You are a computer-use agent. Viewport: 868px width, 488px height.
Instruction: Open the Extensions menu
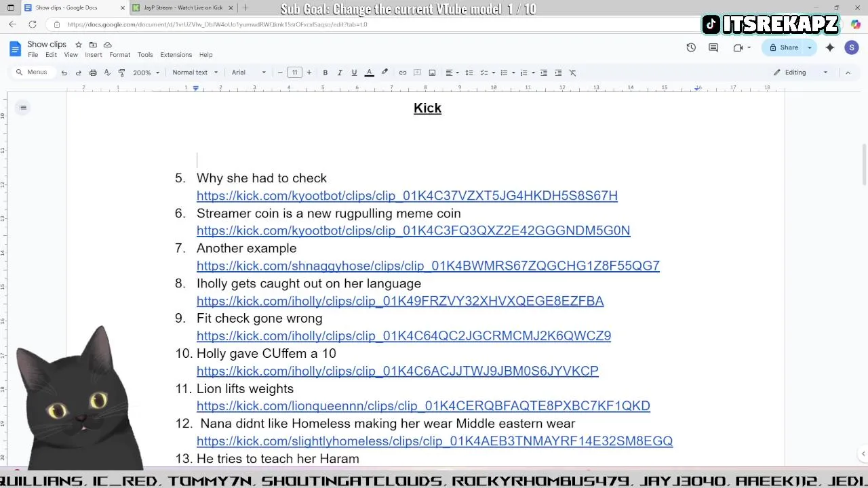(176, 55)
